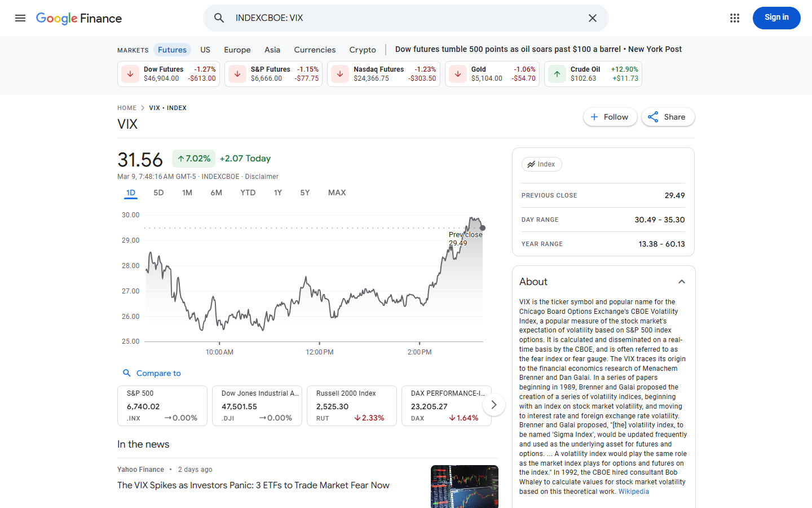Click the VIX news article thumbnail

[464, 486]
